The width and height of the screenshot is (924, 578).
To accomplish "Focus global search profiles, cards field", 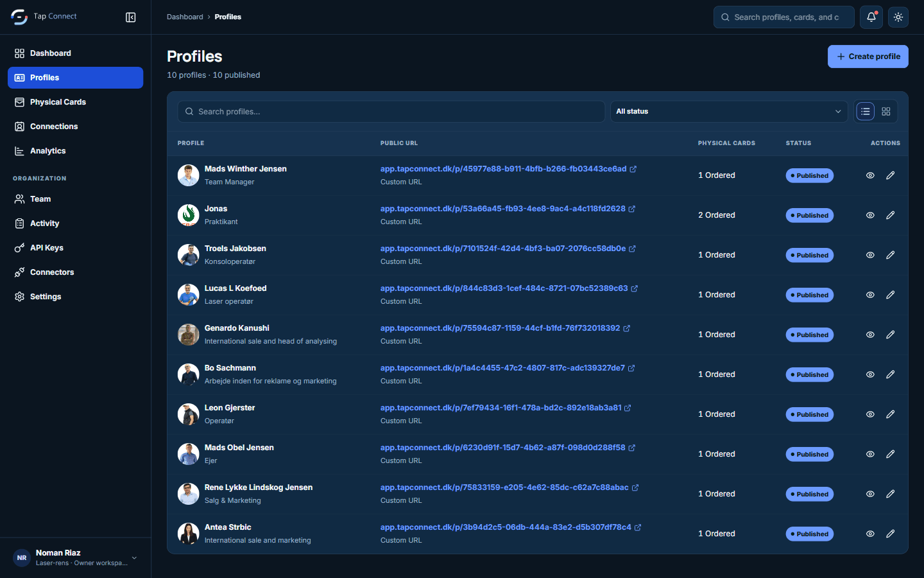I will tap(784, 17).
